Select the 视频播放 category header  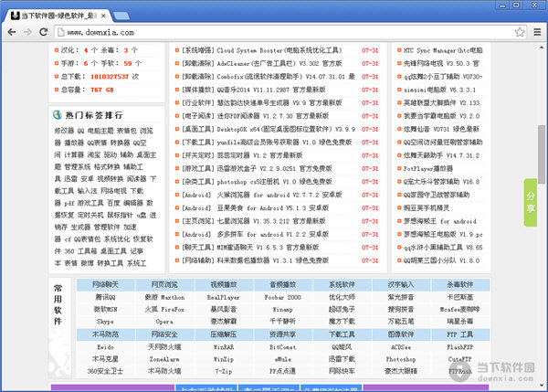click(x=224, y=285)
